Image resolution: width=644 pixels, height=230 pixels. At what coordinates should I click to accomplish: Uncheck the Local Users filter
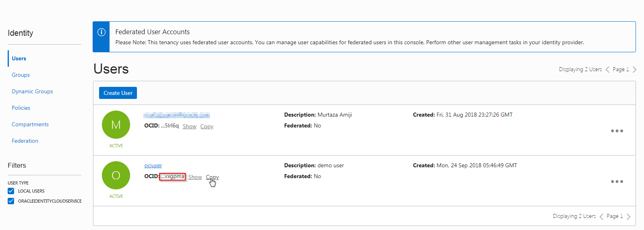click(x=11, y=191)
